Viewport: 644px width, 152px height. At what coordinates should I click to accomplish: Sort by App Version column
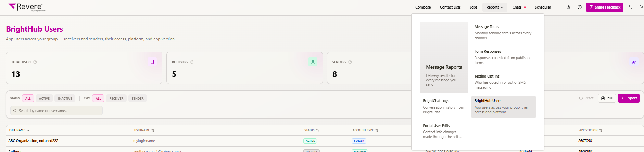pyautogui.click(x=591, y=130)
